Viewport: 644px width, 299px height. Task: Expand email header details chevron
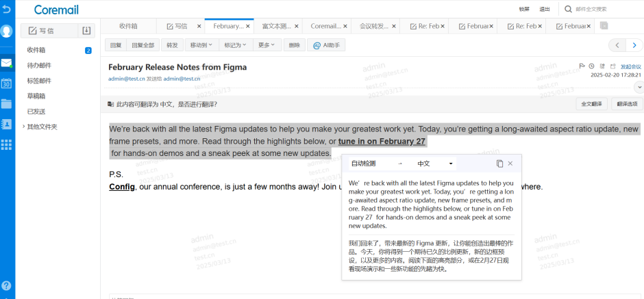639,87
